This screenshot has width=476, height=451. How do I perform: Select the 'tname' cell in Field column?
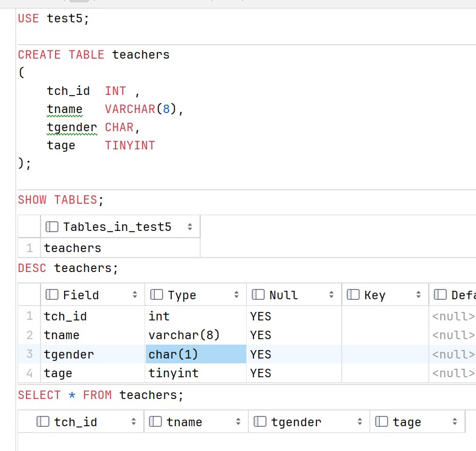(93, 335)
